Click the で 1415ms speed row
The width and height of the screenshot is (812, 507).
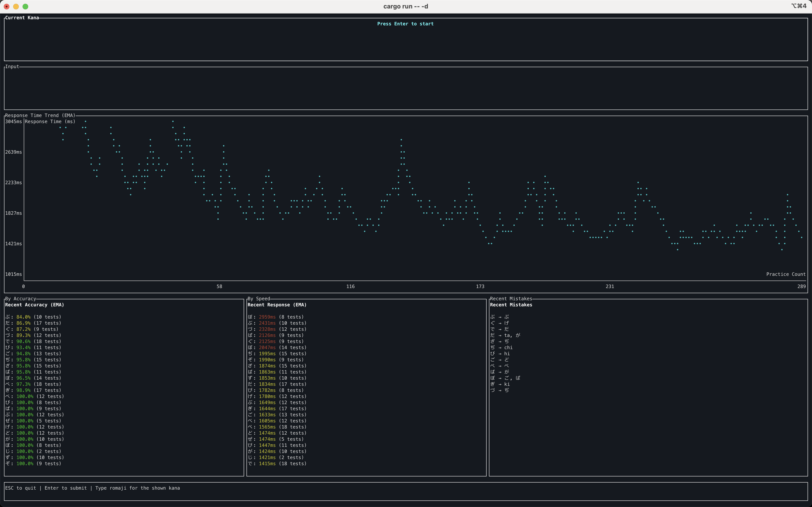coord(277,463)
